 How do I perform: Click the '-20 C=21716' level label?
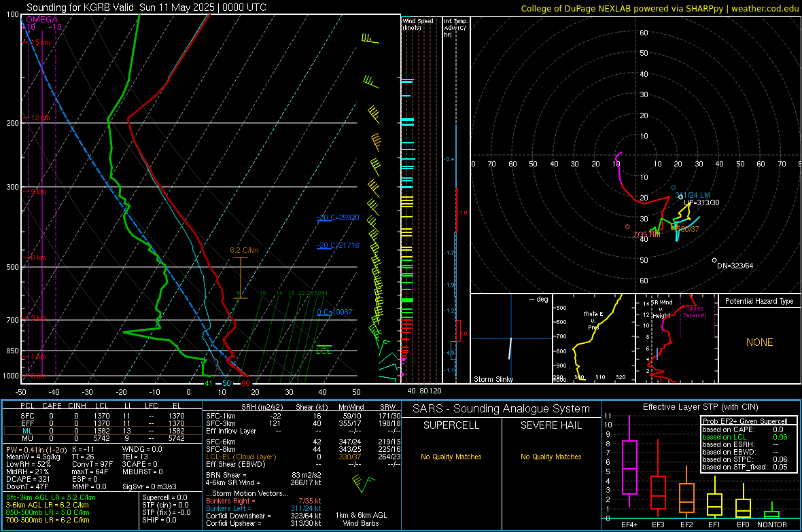tap(338, 245)
